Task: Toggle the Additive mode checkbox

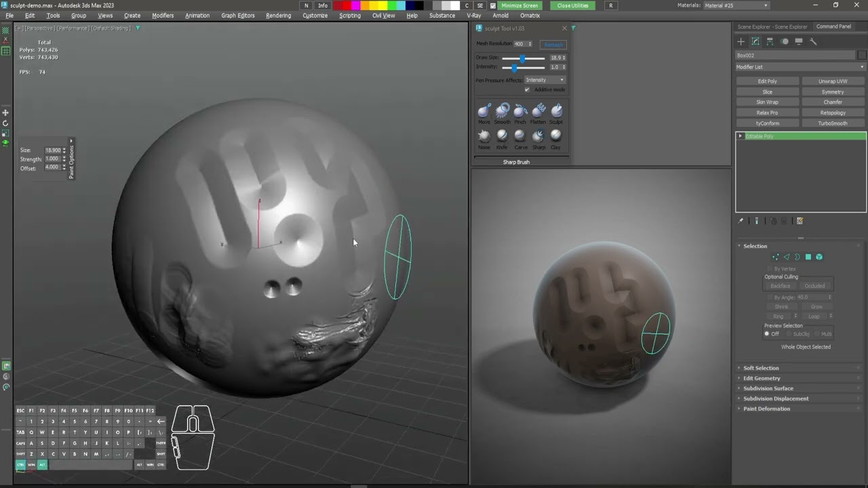Action: 527,89
